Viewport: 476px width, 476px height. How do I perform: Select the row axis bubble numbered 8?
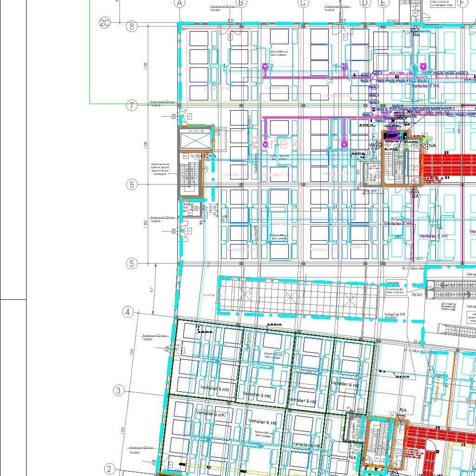click(x=132, y=26)
